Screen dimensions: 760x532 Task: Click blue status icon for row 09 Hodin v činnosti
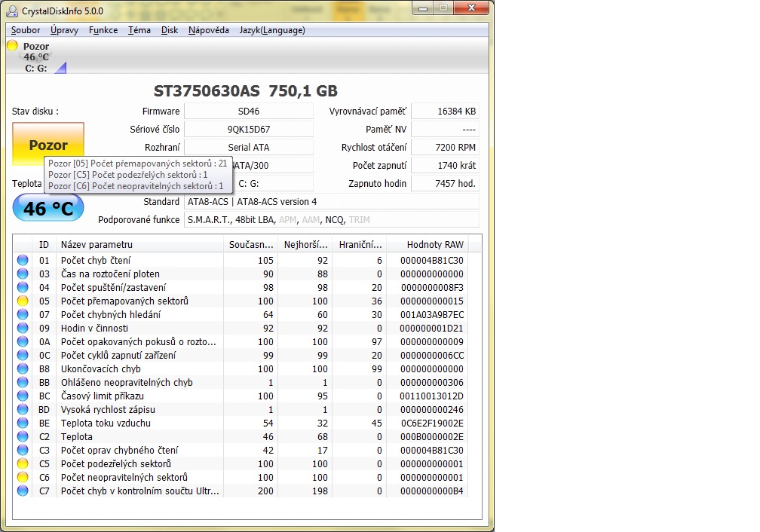23,328
